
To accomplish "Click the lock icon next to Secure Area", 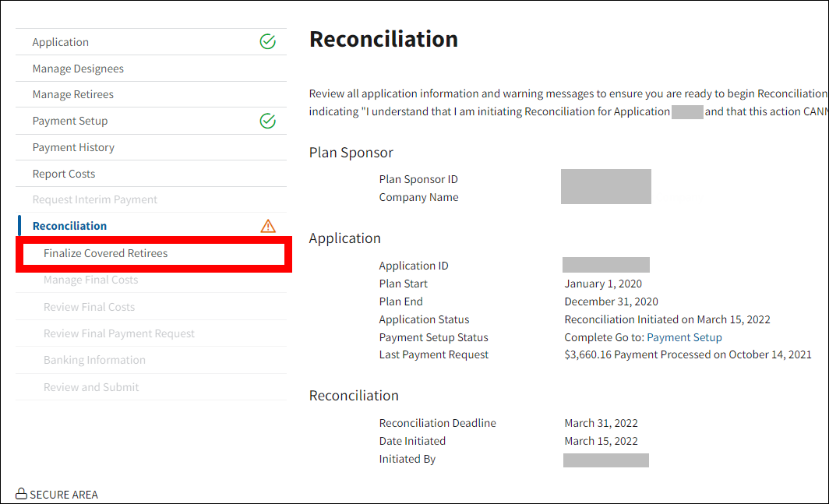I will [x=21, y=494].
